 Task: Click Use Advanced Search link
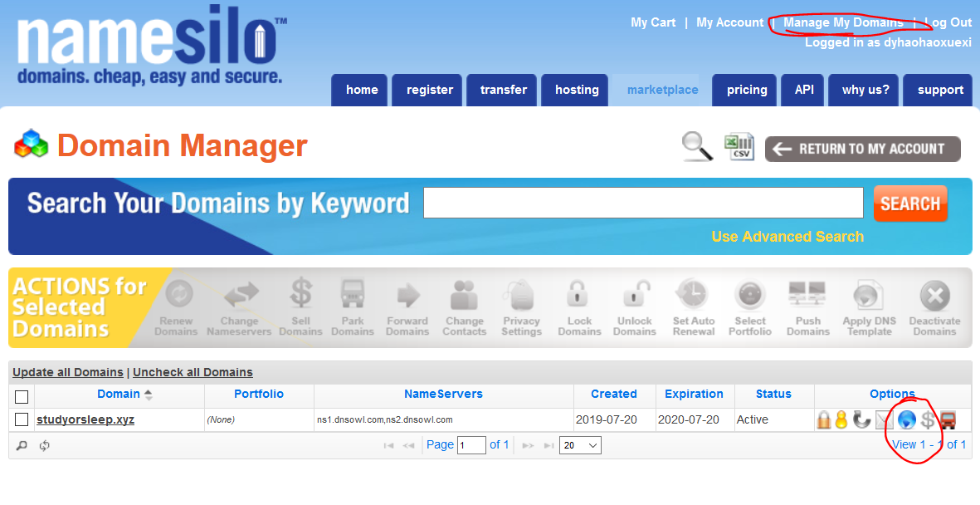(787, 237)
